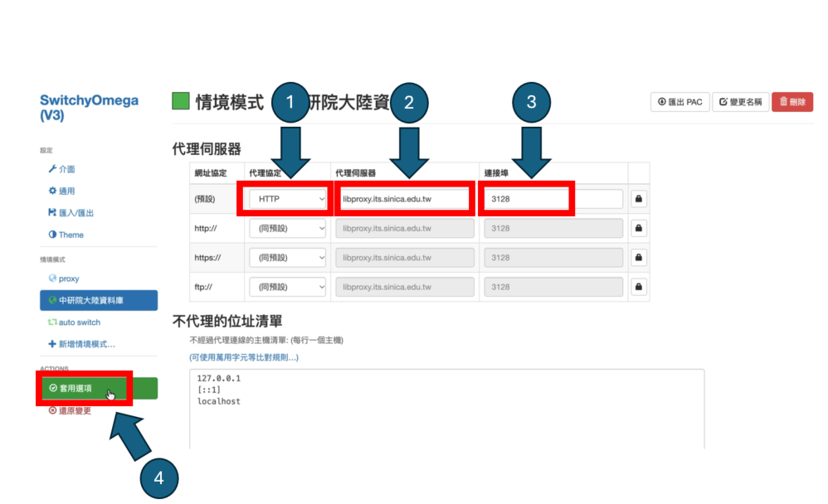828x504 pixels.
Task: Click the red 刪除 delete button
Action: point(792,102)
